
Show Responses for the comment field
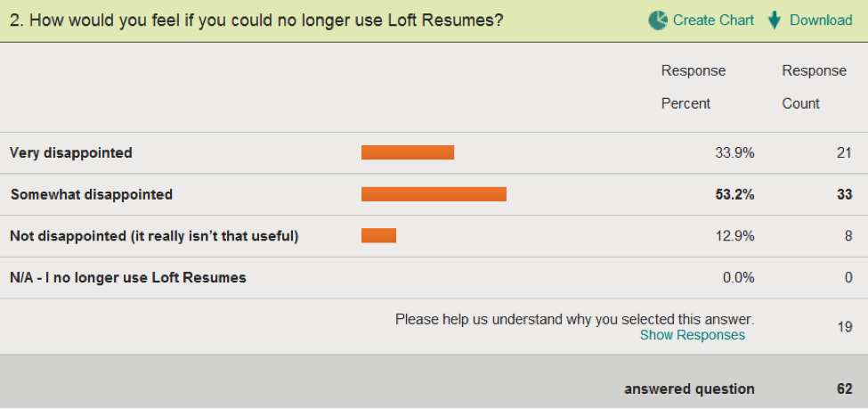[692, 335]
